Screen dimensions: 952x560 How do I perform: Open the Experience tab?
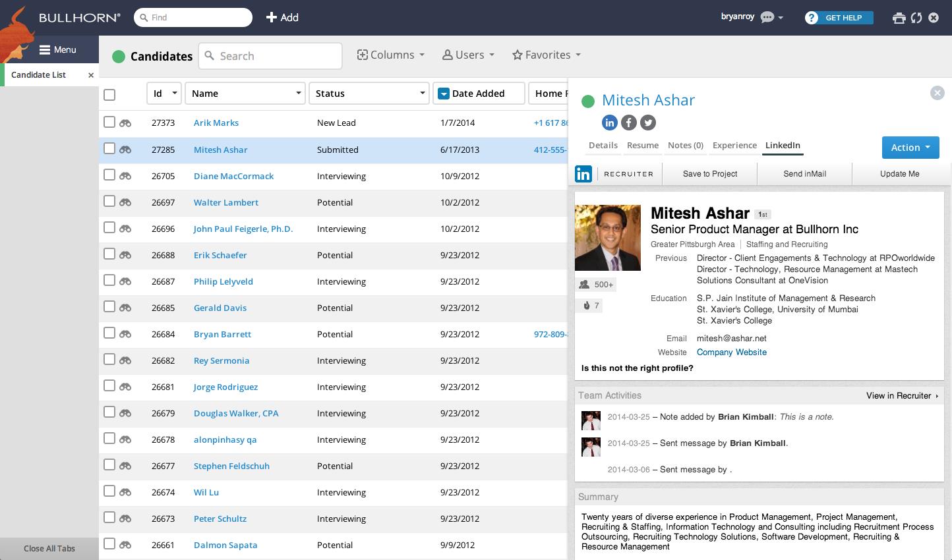click(734, 145)
